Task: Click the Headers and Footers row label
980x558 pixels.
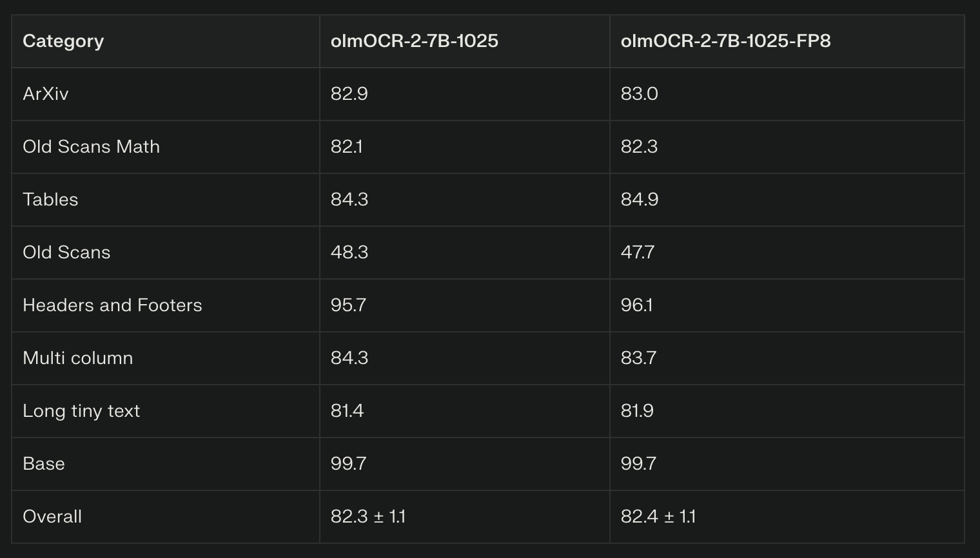Action: coord(112,305)
